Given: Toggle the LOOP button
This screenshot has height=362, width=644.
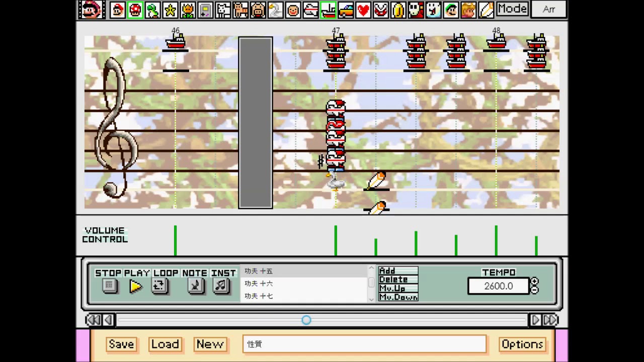Looking at the screenshot, I should click(159, 286).
